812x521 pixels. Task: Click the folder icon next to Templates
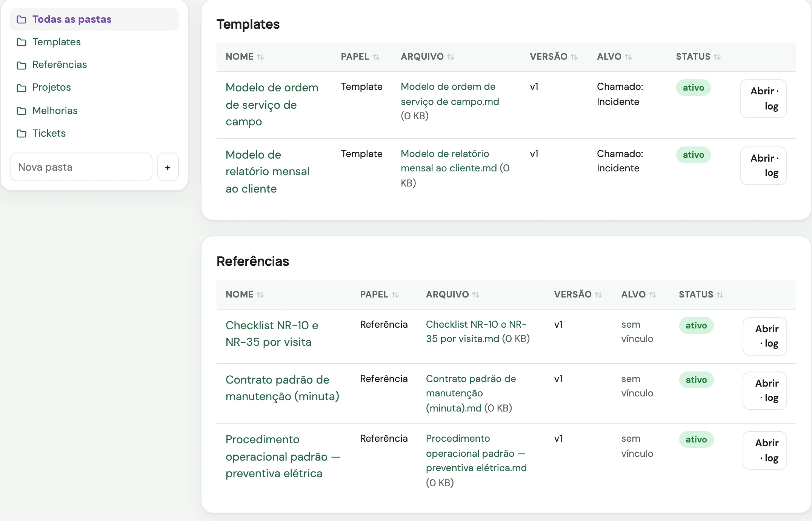pos(22,42)
